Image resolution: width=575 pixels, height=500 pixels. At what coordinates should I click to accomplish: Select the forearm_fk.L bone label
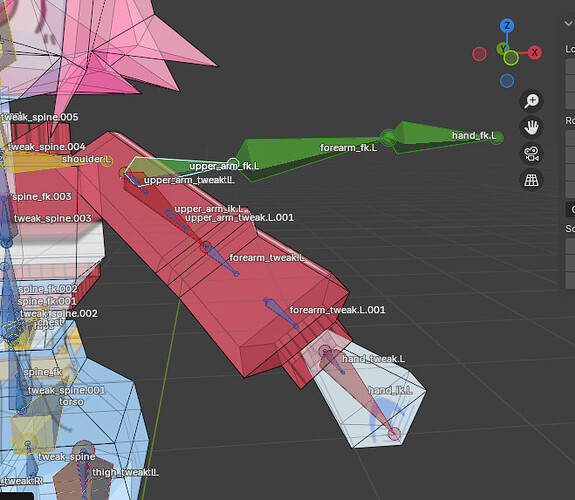(x=348, y=148)
